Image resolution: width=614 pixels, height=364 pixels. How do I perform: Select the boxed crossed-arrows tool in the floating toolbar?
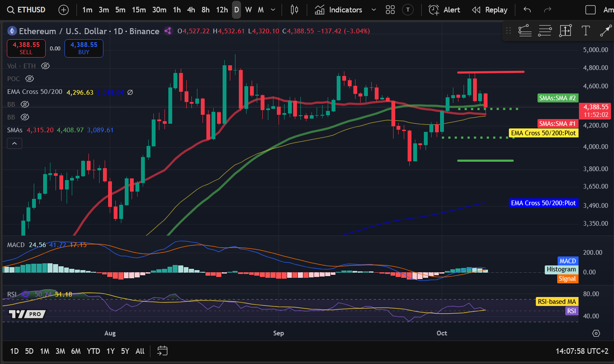coord(565,31)
